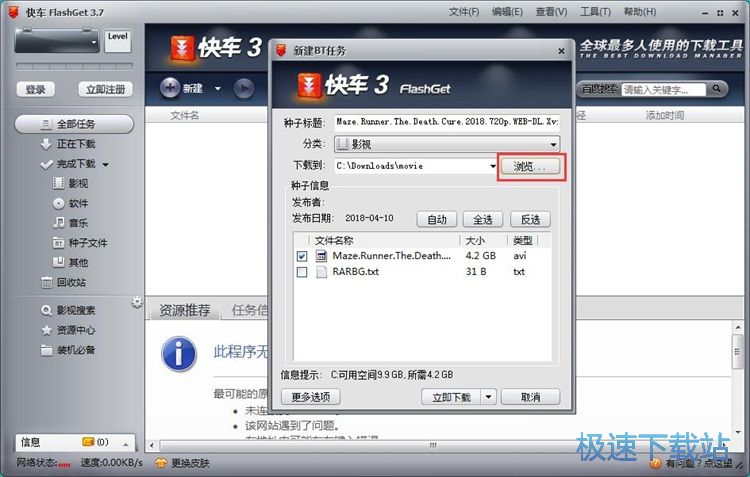The width and height of the screenshot is (750, 477).
Task: Click the 更多选项 button
Action: (x=311, y=397)
